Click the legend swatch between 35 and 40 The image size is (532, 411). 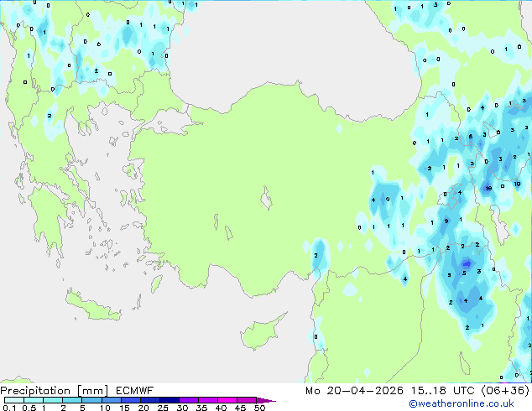pyautogui.click(x=208, y=400)
